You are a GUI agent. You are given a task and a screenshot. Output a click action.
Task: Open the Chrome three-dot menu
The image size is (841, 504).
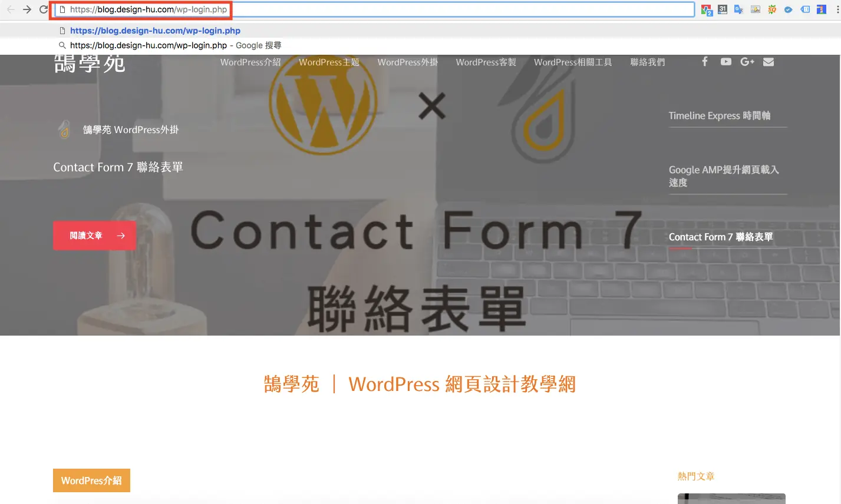(837, 9)
